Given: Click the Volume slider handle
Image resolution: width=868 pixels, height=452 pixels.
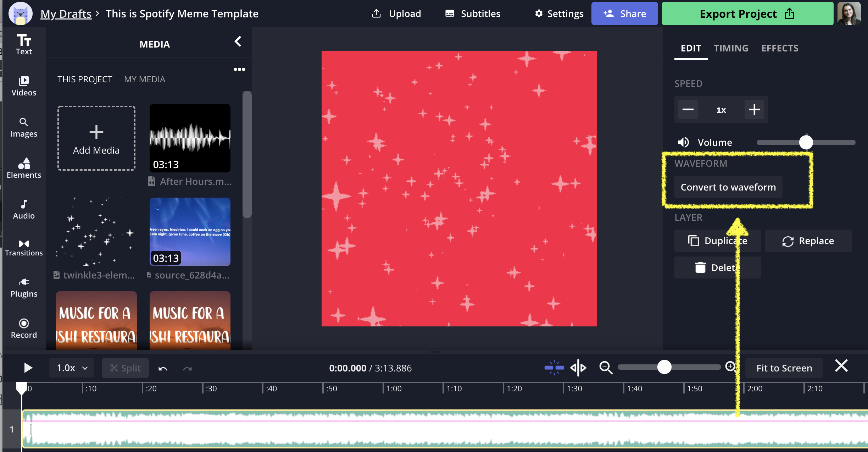Looking at the screenshot, I should (x=806, y=142).
